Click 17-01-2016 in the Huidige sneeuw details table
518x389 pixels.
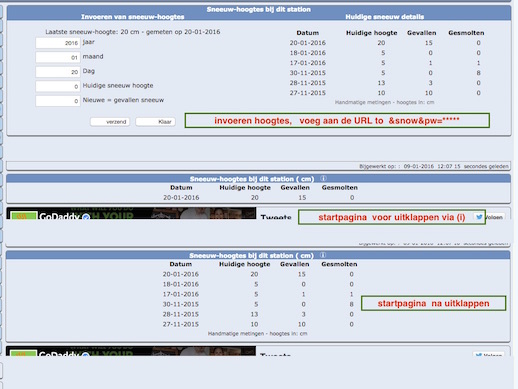coord(307,63)
